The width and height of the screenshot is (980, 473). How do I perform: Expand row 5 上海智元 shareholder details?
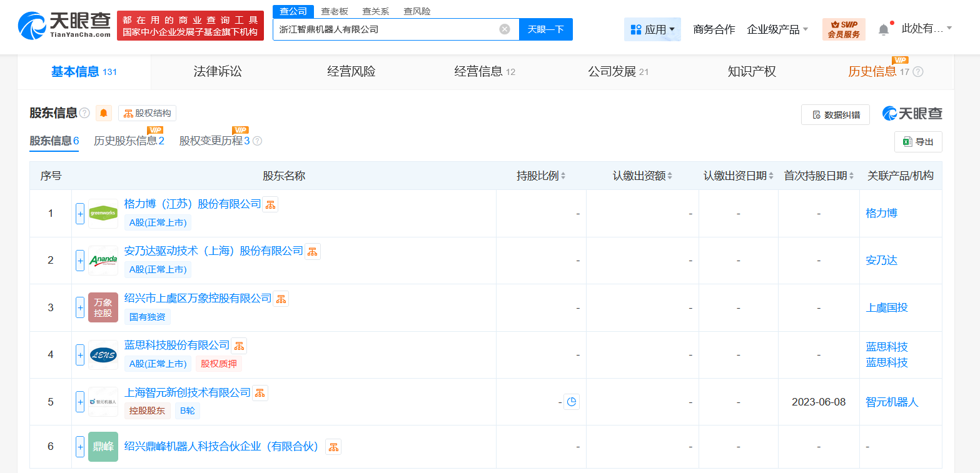(x=80, y=402)
